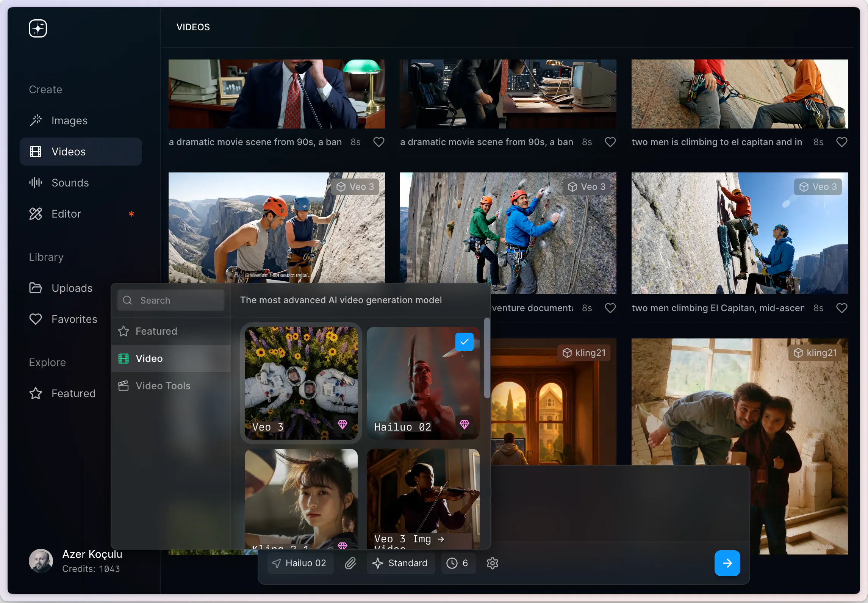Click the Favorites heart icon in sidebar

click(x=36, y=319)
